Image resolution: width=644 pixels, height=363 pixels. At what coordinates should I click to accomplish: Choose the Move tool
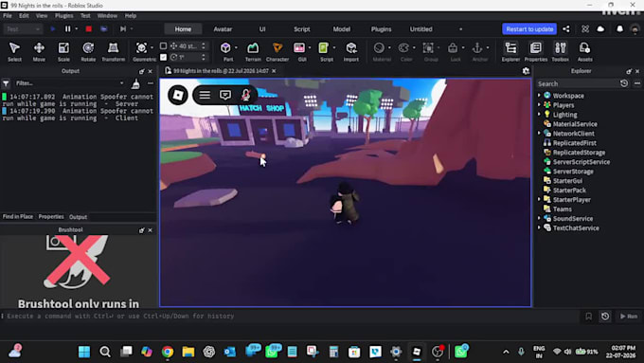click(39, 51)
